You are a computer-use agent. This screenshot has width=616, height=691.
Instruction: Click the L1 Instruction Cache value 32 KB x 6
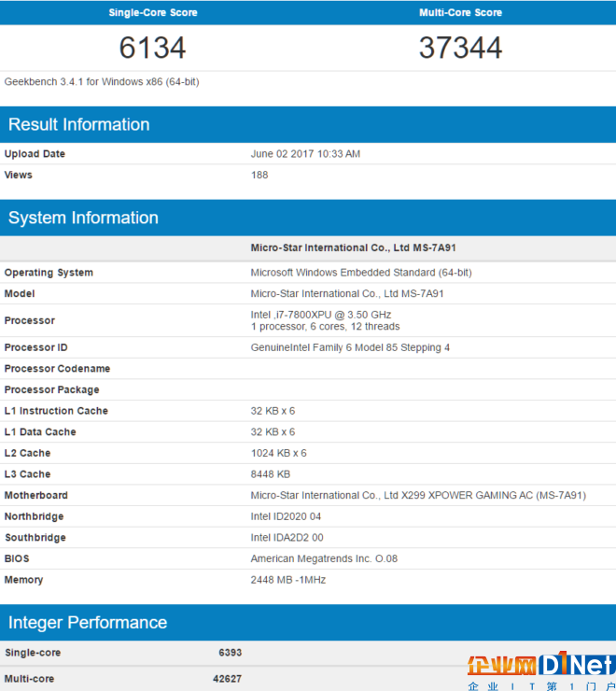click(273, 411)
